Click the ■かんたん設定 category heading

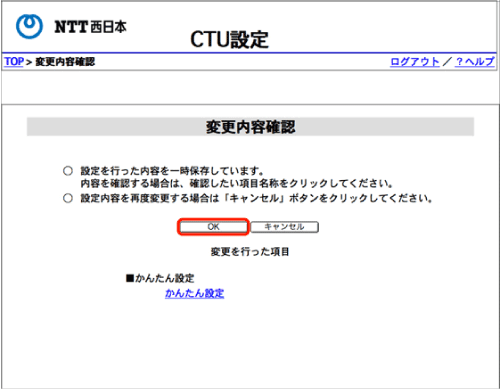coord(160,278)
